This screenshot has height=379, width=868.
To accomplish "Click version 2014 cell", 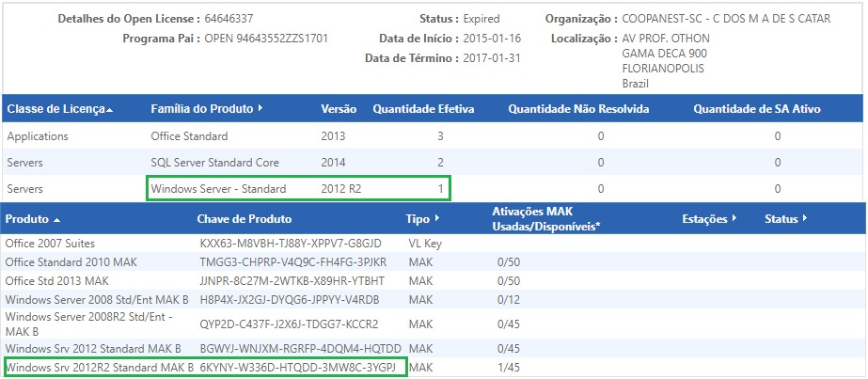I will [333, 163].
